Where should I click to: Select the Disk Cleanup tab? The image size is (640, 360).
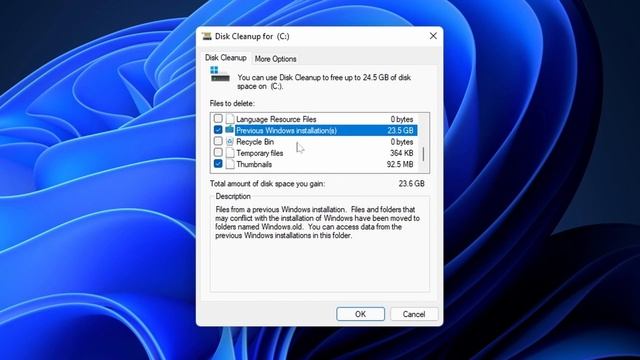tap(226, 58)
